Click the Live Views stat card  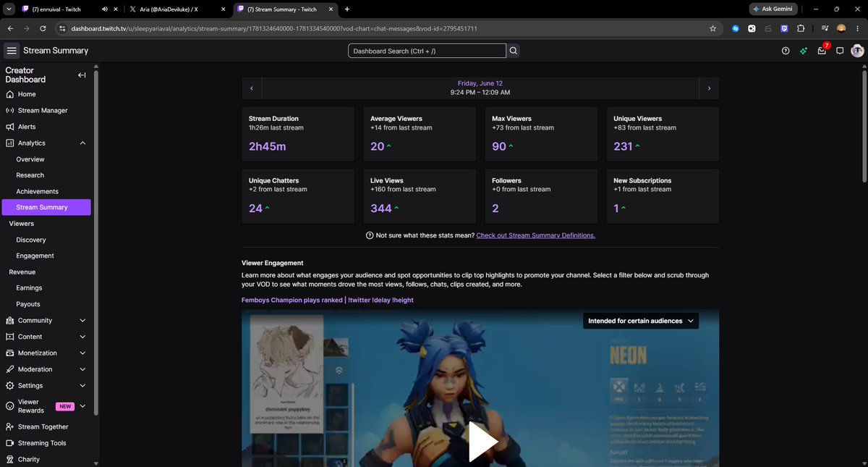pos(421,195)
